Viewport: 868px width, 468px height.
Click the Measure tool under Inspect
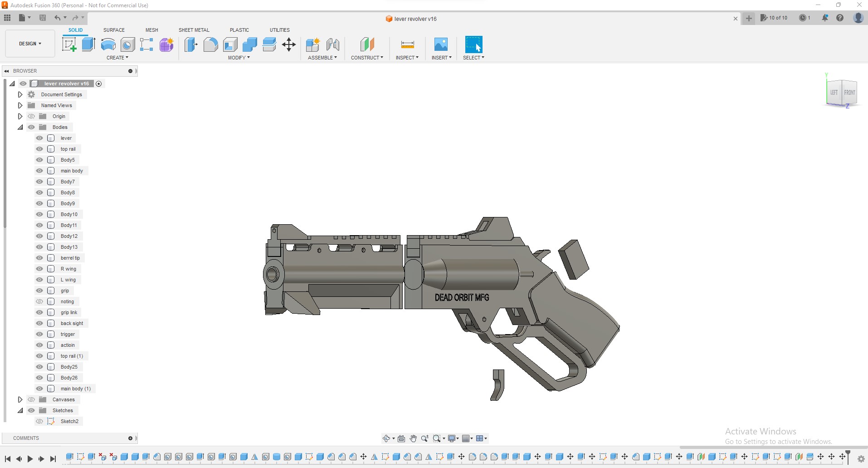coord(407,44)
